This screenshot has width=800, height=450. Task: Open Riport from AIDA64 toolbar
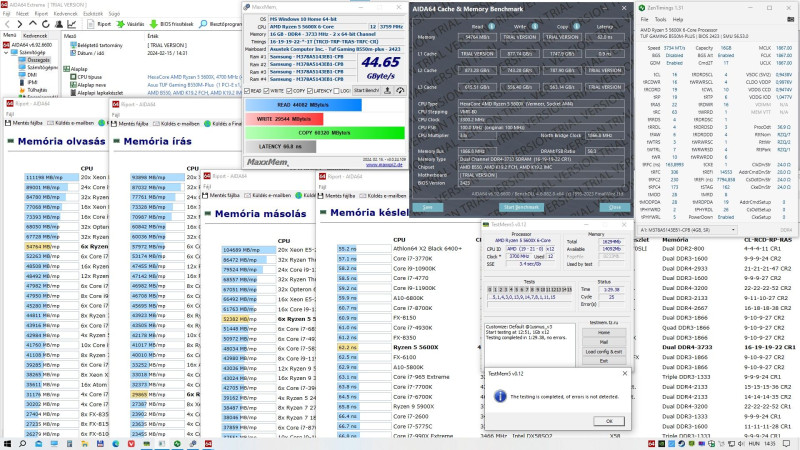point(99,24)
